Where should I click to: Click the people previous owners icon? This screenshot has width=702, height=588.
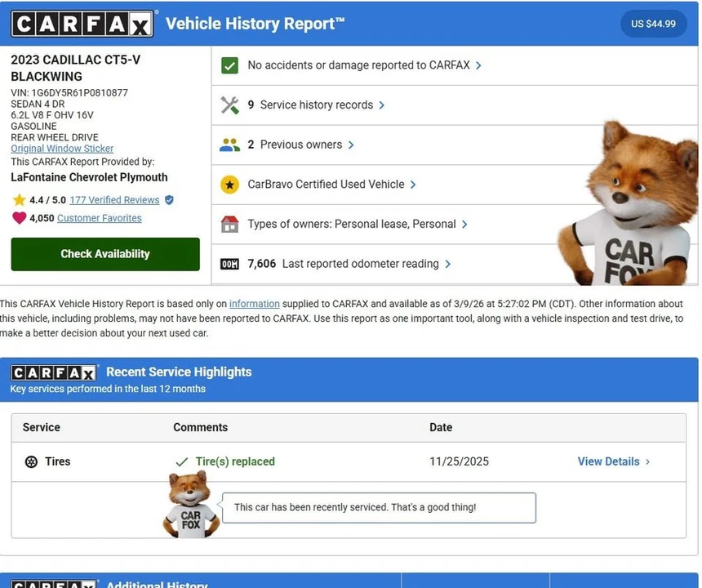(x=229, y=145)
